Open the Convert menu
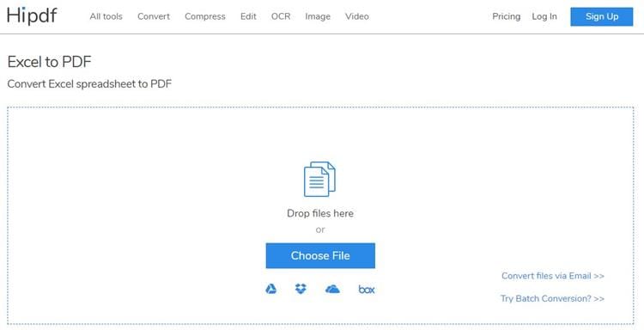 pos(154,16)
